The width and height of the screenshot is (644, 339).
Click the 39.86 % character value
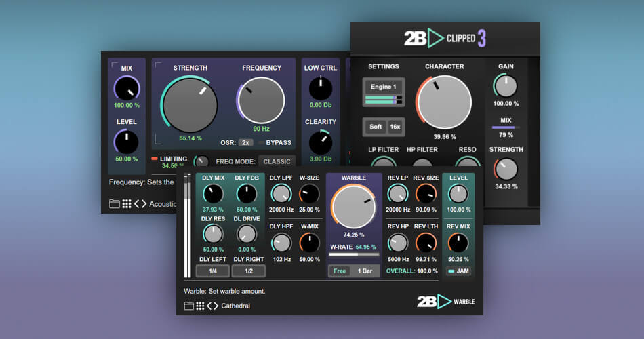tap(445, 136)
